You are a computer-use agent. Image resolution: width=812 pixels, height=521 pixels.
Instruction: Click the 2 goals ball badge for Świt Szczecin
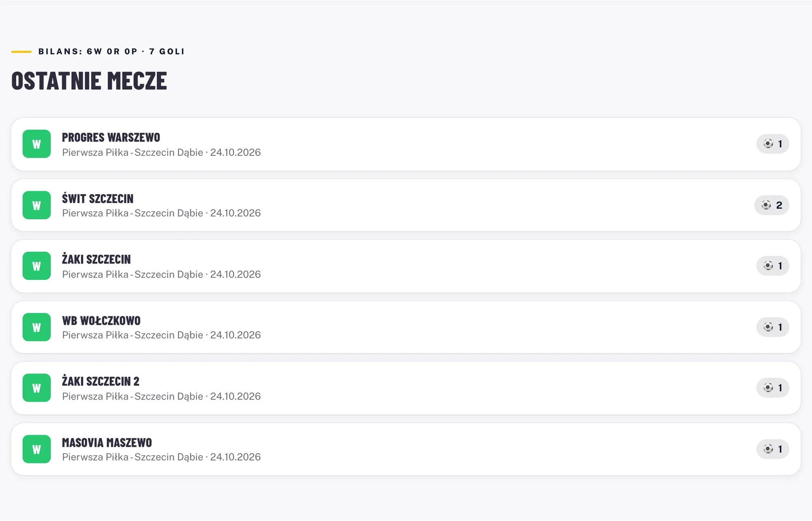(x=771, y=205)
